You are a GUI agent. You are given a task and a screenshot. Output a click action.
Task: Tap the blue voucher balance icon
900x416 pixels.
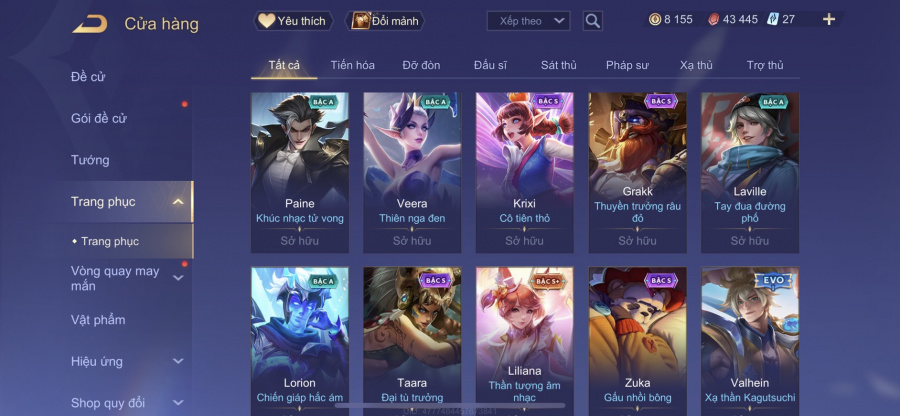(x=772, y=20)
